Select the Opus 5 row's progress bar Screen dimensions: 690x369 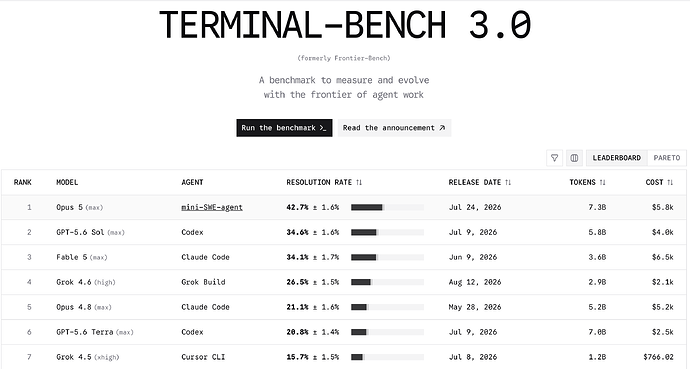pos(387,207)
